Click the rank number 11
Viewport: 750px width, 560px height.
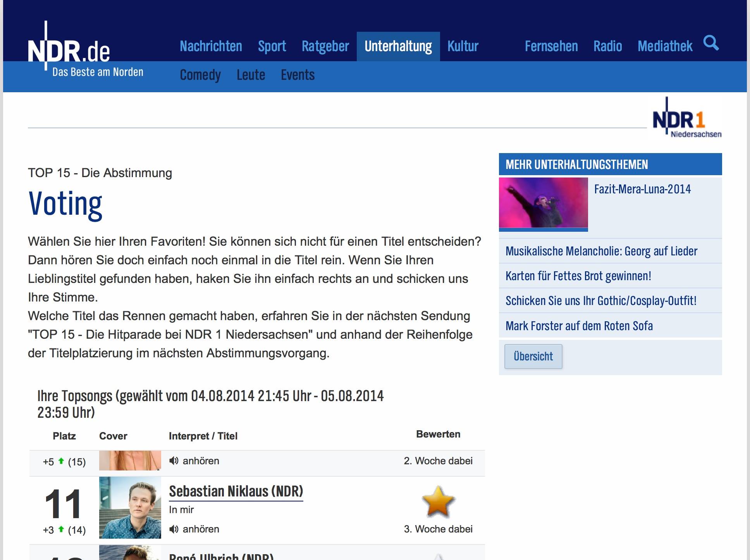(63, 503)
